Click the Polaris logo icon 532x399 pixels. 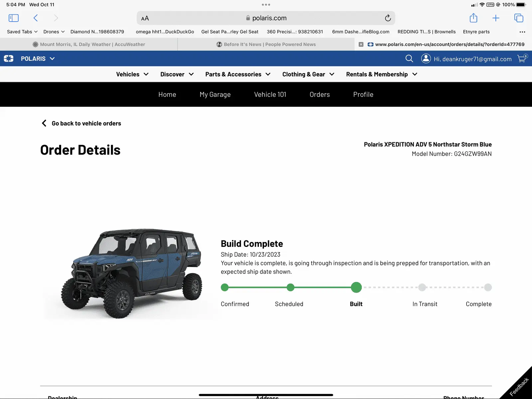(x=9, y=59)
